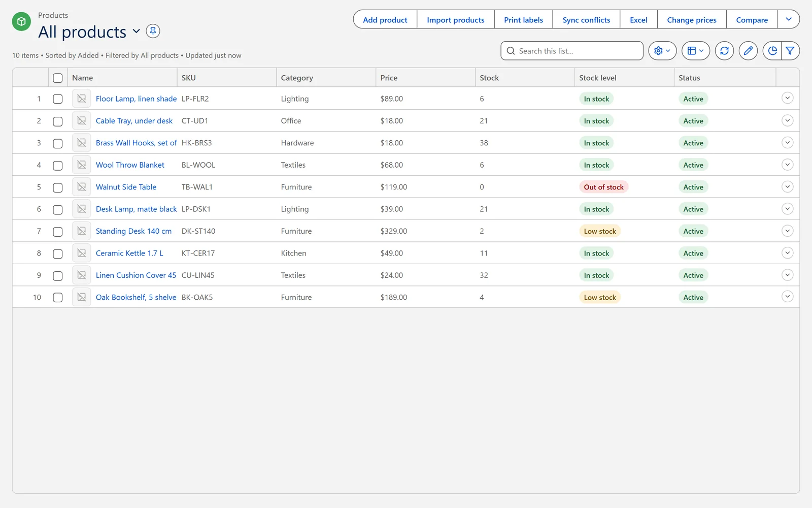
Task: Edit list with the pencil icon
Action: click(x=748, y=51)
